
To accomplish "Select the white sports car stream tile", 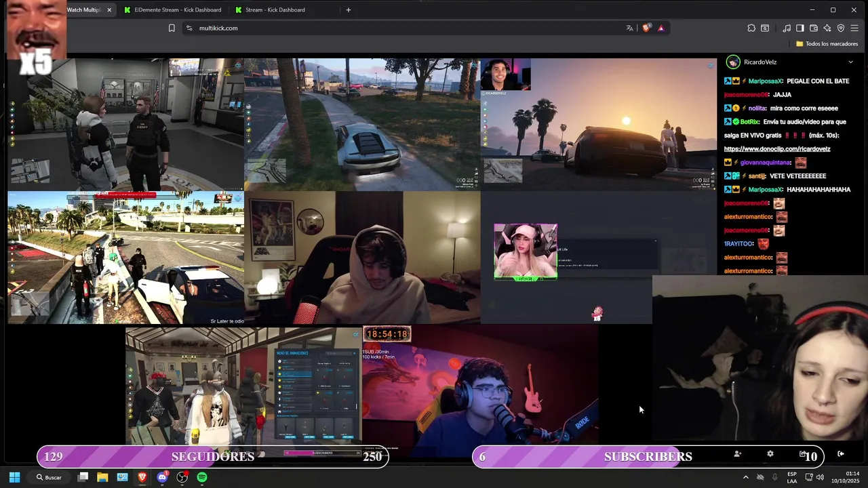I will (x=362, y=124).
